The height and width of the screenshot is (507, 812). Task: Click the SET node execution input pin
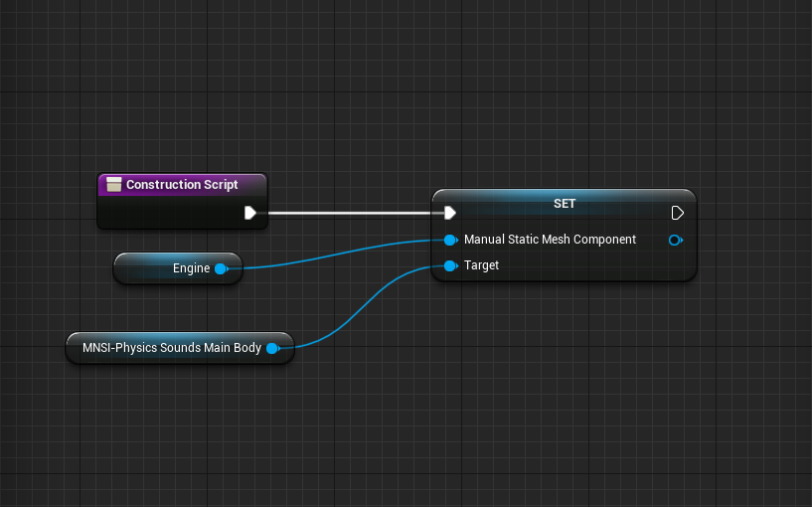pos(449,212)
